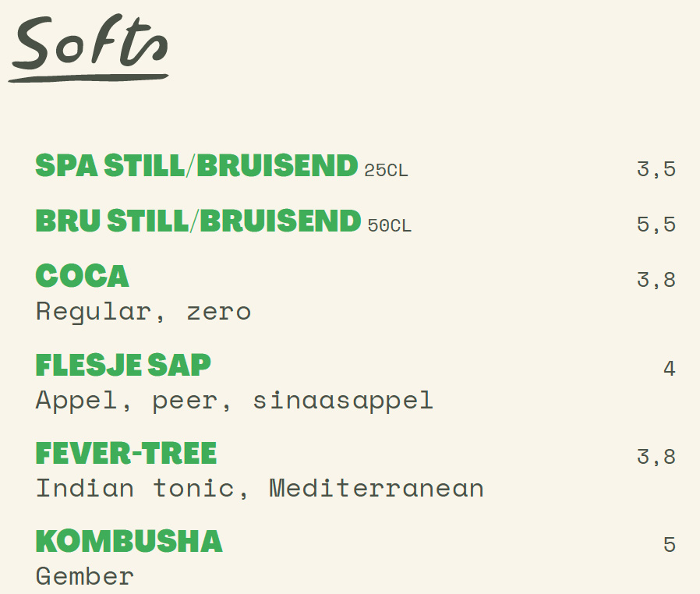This screenshot has width=700, height=594.
Task: Select the BRU STILL/BRUISEND item
Action: (x=198, y=221)
